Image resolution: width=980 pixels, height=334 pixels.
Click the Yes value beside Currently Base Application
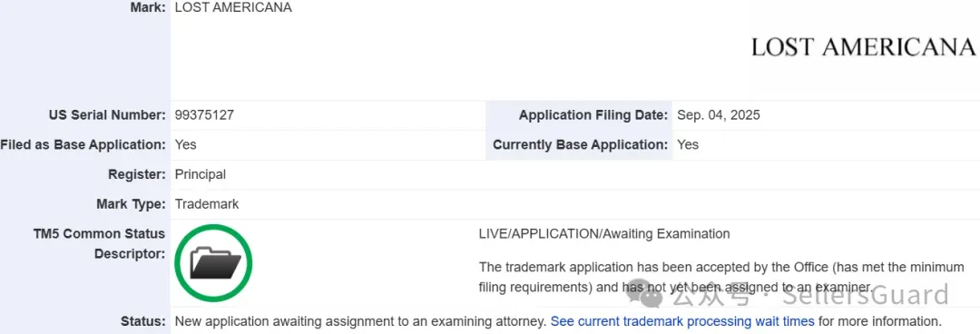(x=688, y=144)
